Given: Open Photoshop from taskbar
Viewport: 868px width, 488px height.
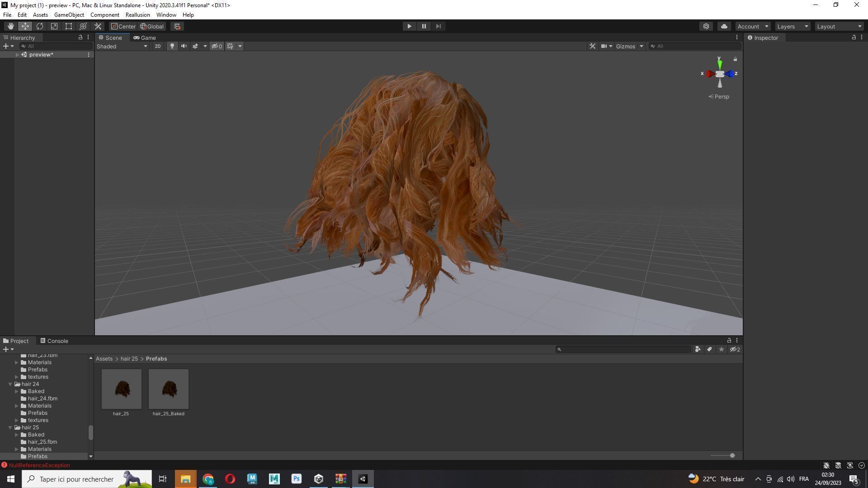Looking at the screenshot, I should click(x=297, y=479).
